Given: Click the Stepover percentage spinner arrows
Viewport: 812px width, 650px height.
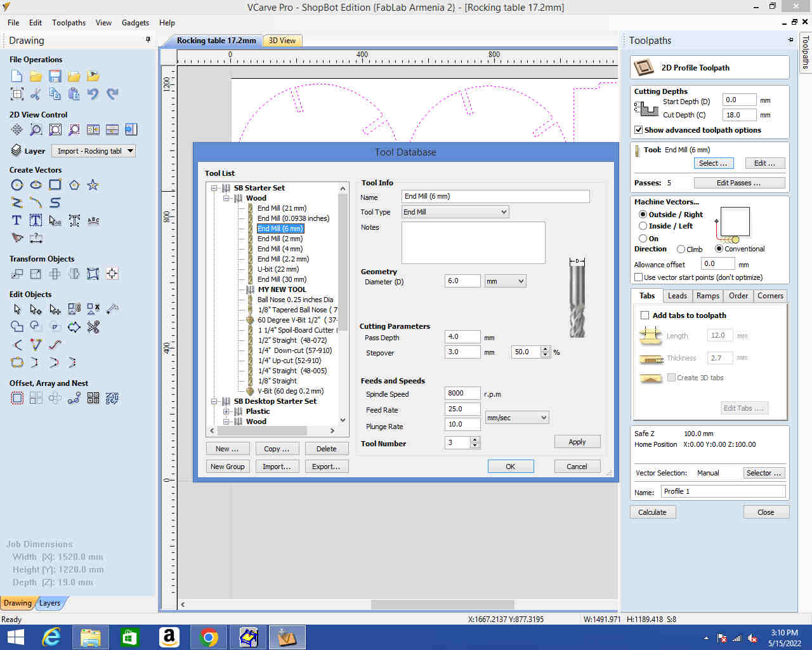Looking at the screenshot, I should tap(546, 352).
